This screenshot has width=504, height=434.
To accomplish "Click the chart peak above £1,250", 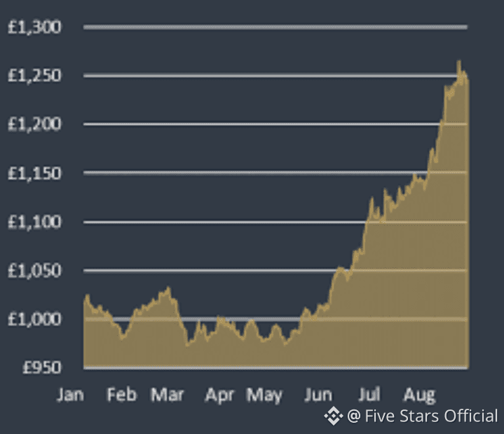I will (459, 61).
